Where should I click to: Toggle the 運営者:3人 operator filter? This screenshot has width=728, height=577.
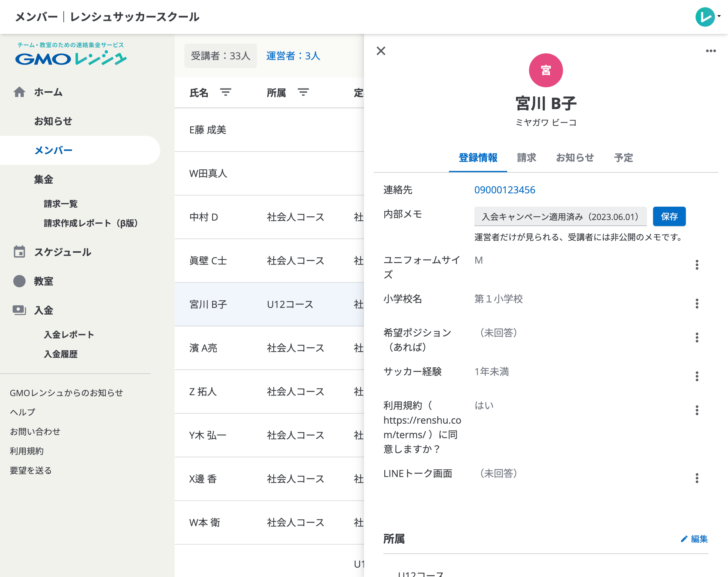coord(293,56)
